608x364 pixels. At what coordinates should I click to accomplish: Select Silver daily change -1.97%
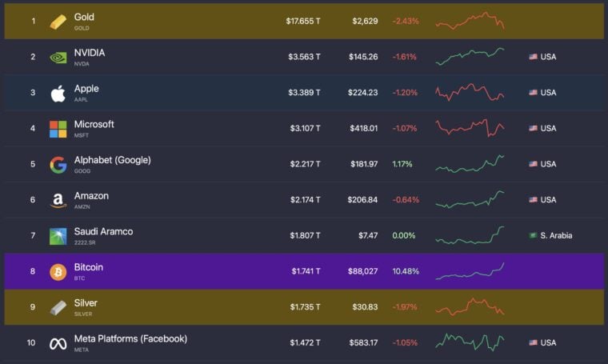coord(405,306)
